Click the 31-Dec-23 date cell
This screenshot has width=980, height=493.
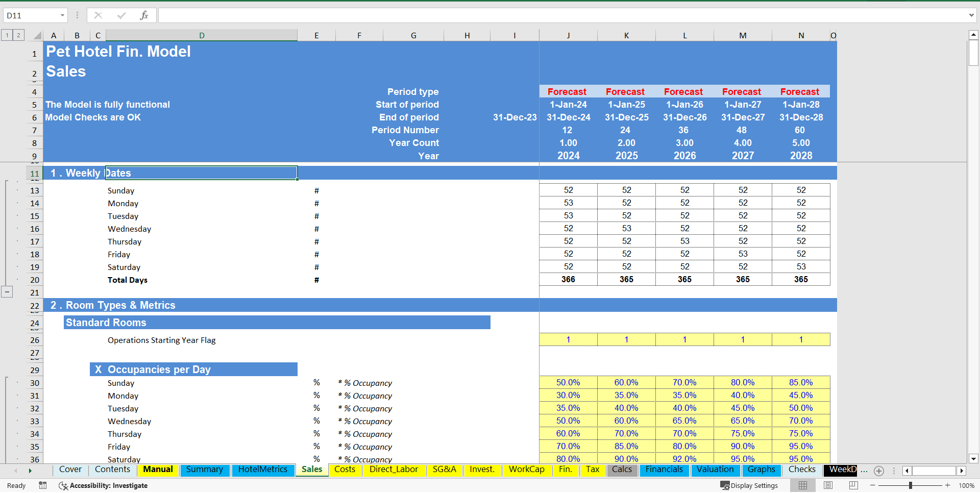pyautogui.click(x=514, y=117)
